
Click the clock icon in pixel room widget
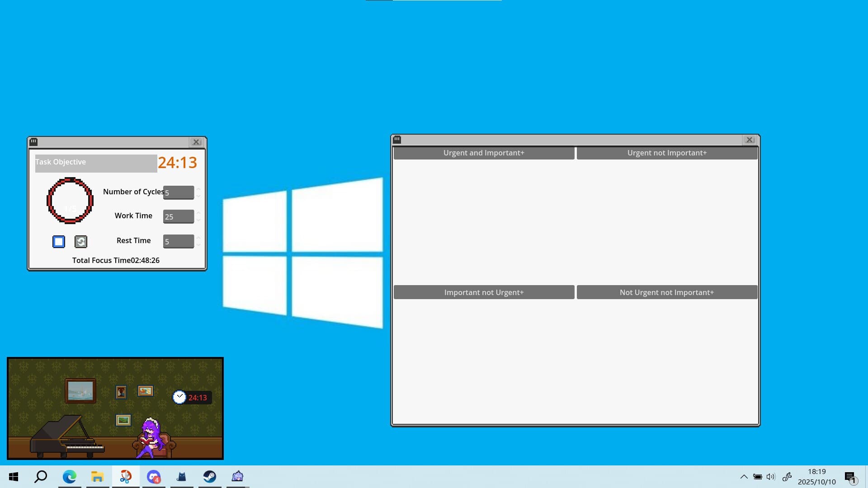coord(179,397)
